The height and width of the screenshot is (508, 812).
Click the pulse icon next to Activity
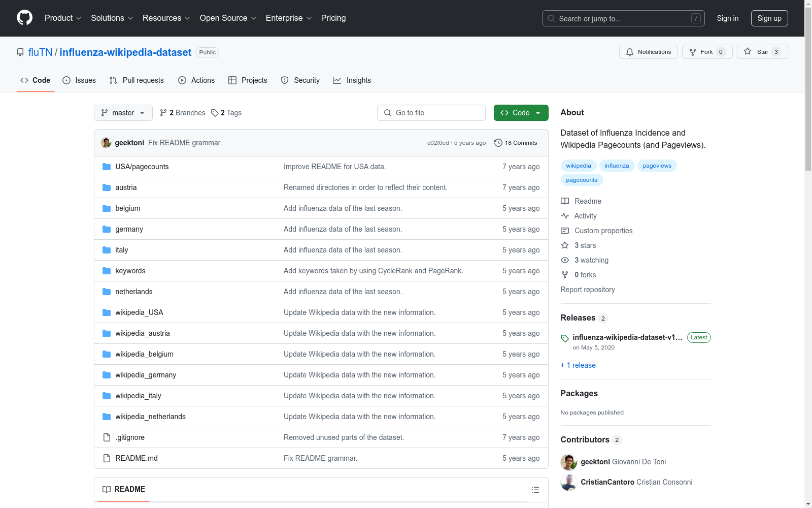click(x=565, y=216)
